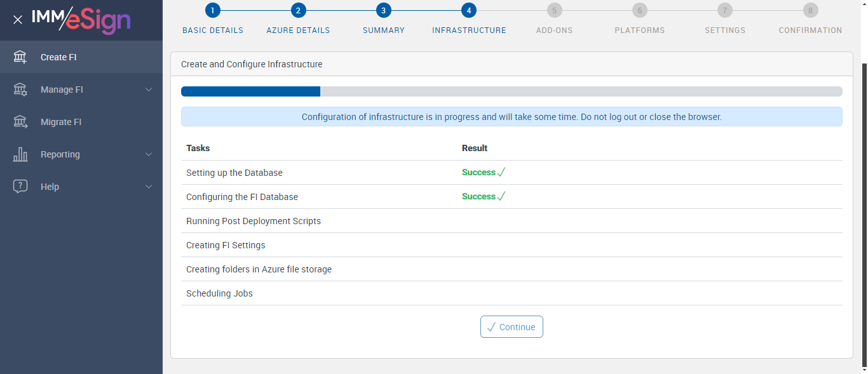Image resolution: width=868 pixels, height=374 pixels.
Task: Close the sidebar with the X icon
Action: pos(18,20)
